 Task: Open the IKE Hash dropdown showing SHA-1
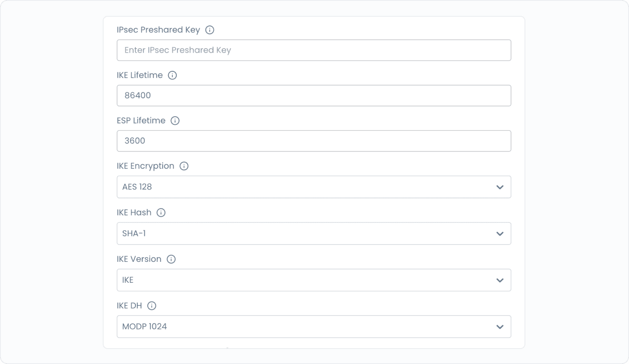pos(314,233)
